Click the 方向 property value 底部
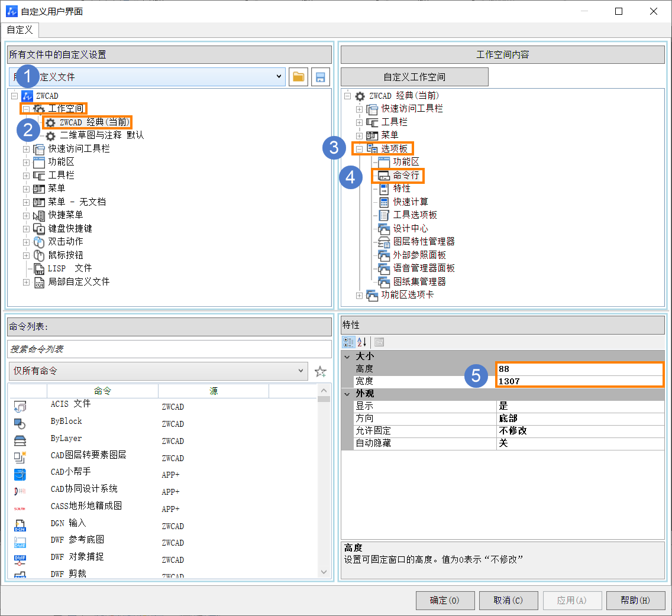 tap(580, 419)
